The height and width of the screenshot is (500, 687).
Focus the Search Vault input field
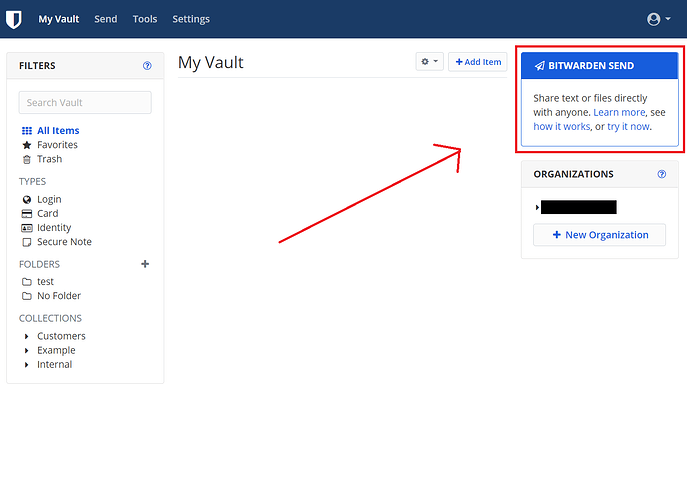point(85,103)
